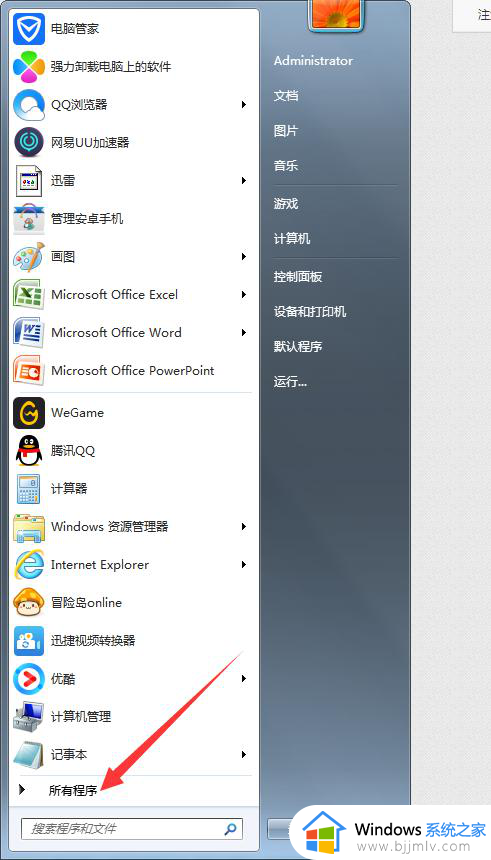Click the 所有程序 triangle arrow
Viewport: 491px width, 860px height.
pos(22,790)
